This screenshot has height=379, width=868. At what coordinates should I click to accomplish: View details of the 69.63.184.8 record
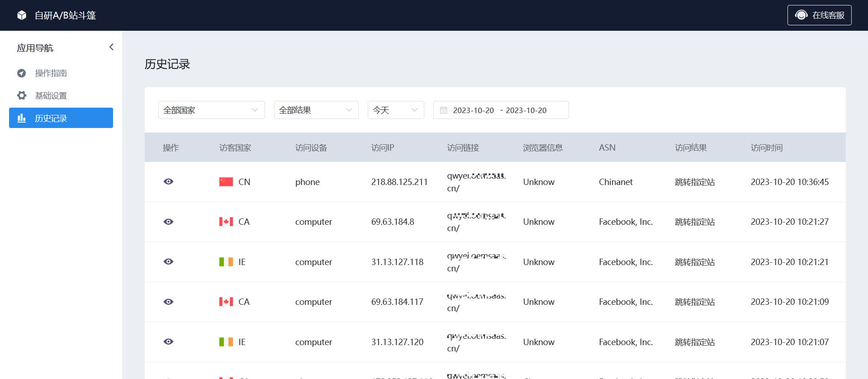tap(168, 222)
